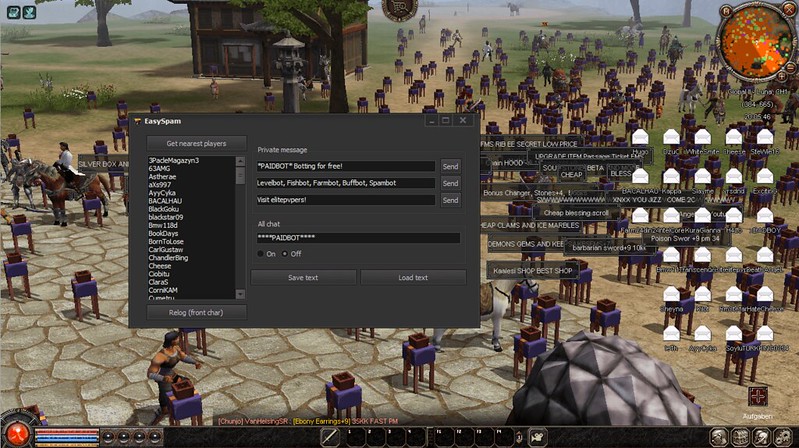This screenshot has width=799, height=448.
Task: Open the second icon at top-left corner
Action: click(x=30, y=12)
